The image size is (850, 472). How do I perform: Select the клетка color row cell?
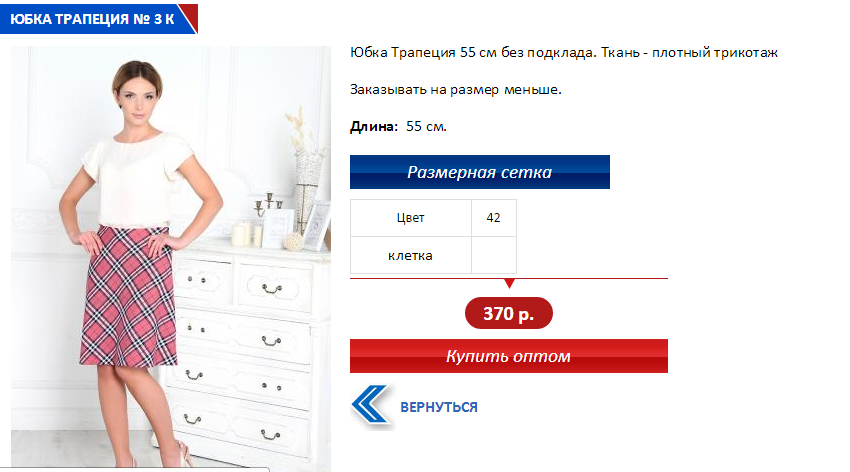click(410, 255)
